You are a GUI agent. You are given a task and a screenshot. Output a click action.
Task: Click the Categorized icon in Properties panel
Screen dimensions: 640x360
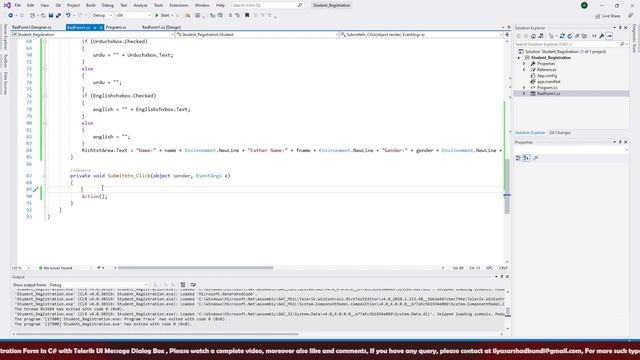pos(518,158)
